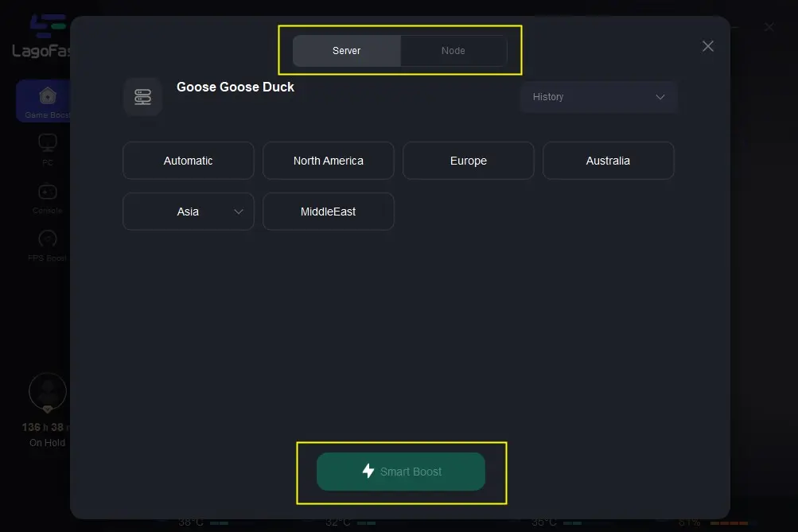
Task: Click the Goose Goose Duck game title
Action: (x=236, y=87)
